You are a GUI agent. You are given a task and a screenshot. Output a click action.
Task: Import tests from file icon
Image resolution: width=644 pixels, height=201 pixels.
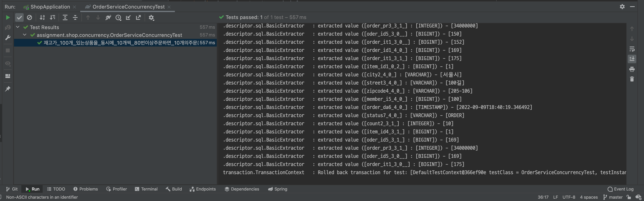coord(128,17)
